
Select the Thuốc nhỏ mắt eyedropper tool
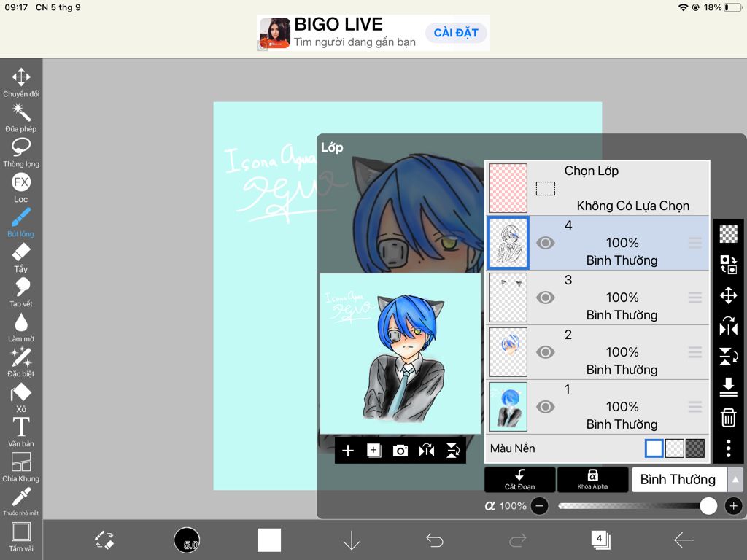click(21, 501)
